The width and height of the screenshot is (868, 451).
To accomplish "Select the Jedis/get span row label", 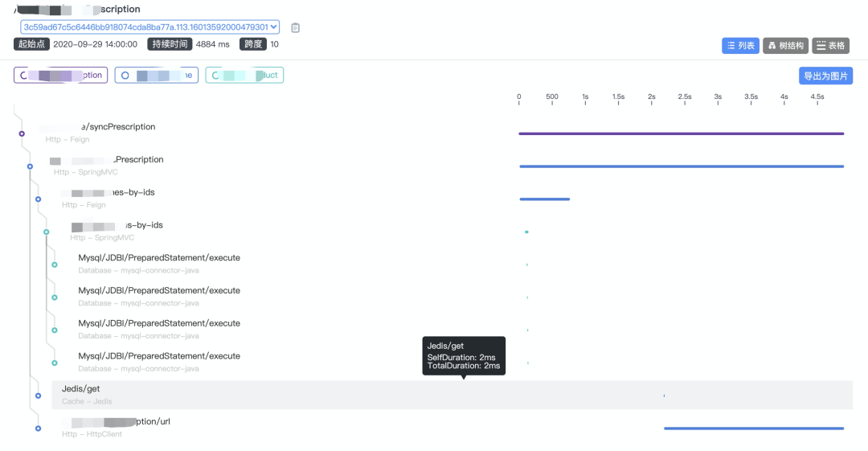I will 81,389.
